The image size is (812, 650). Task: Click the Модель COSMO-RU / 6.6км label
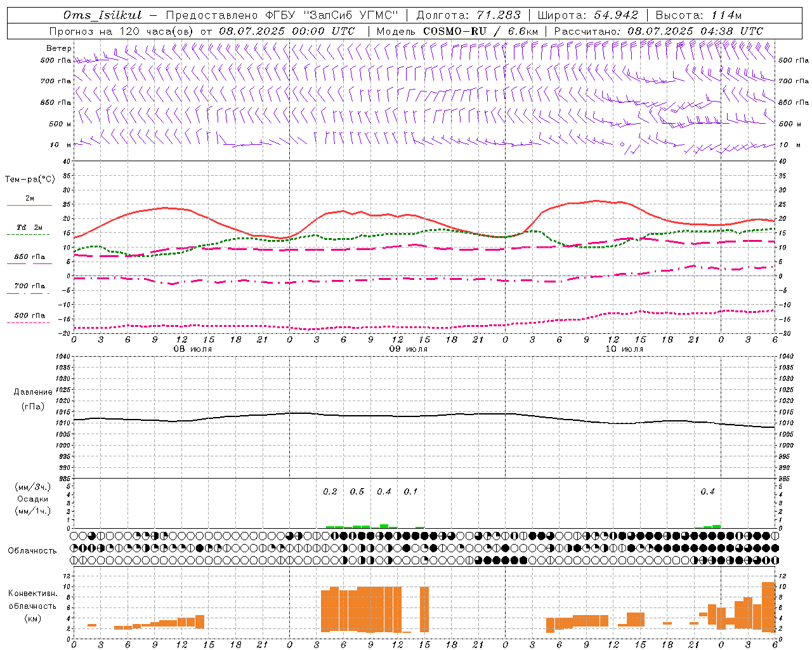point(457,31)
